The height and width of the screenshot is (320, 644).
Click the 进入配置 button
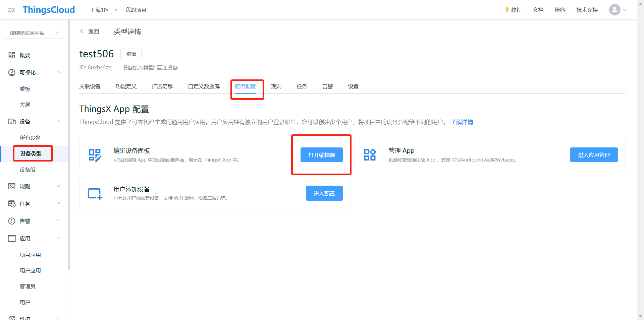324,193
